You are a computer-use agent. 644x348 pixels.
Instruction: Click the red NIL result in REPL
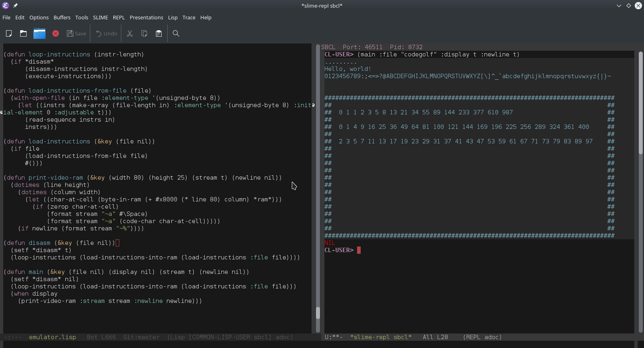tap(330, 243)
